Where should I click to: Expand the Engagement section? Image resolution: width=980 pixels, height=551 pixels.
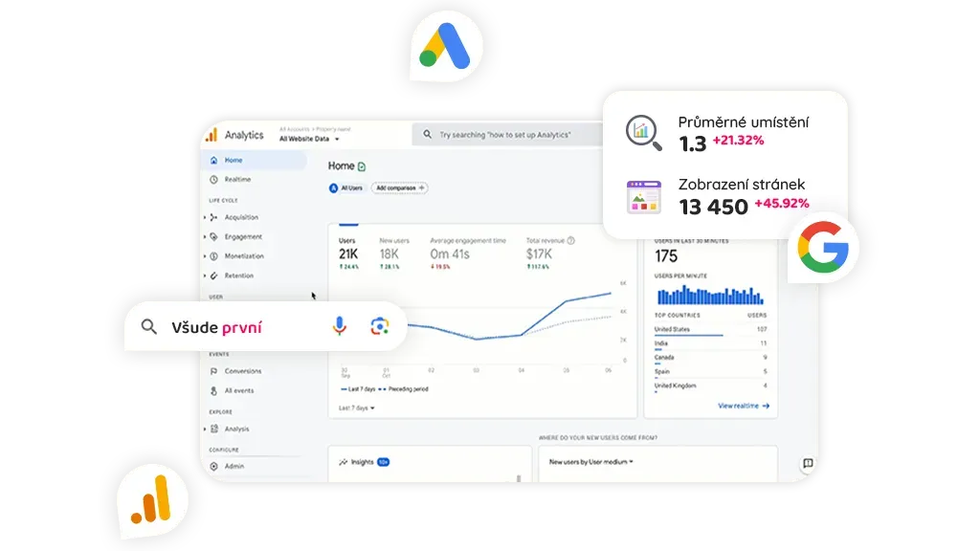point(242,236)
